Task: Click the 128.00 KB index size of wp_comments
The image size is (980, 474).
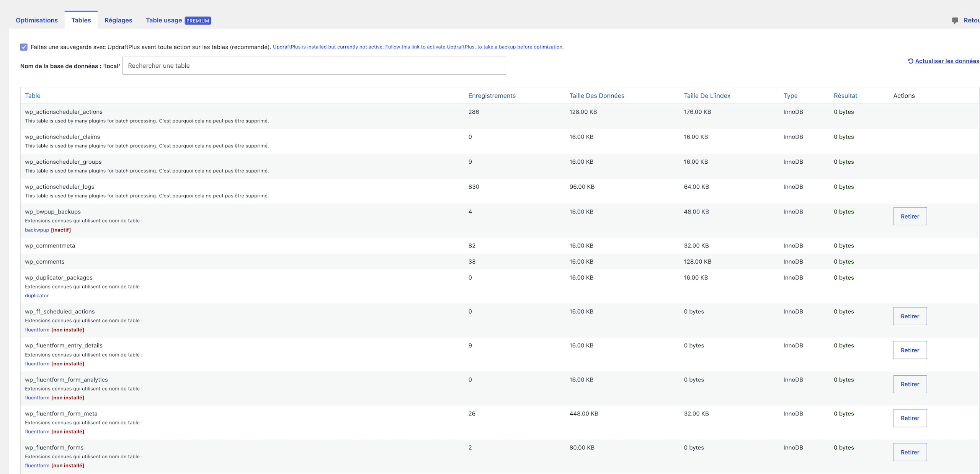Action: pos(697,262)
